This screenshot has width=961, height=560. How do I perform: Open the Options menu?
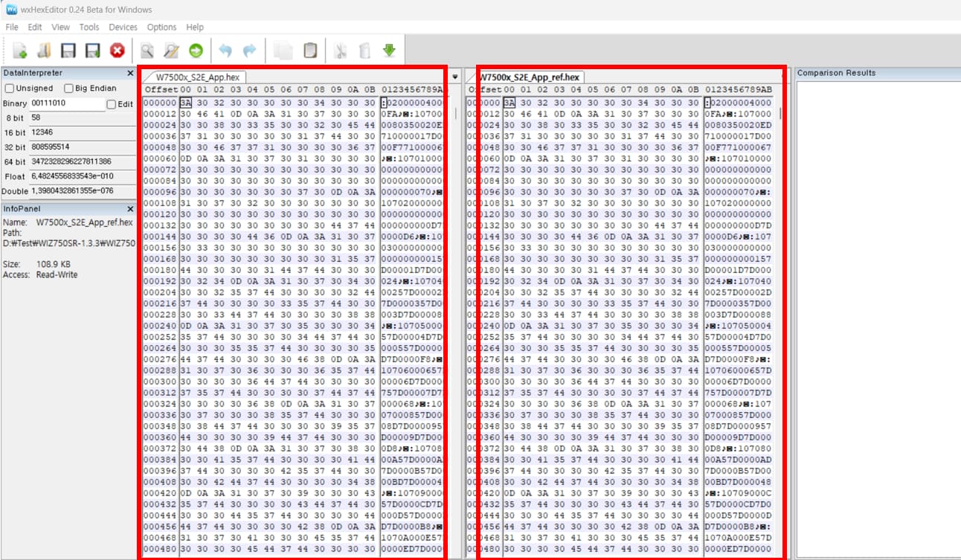coord(161,27)
